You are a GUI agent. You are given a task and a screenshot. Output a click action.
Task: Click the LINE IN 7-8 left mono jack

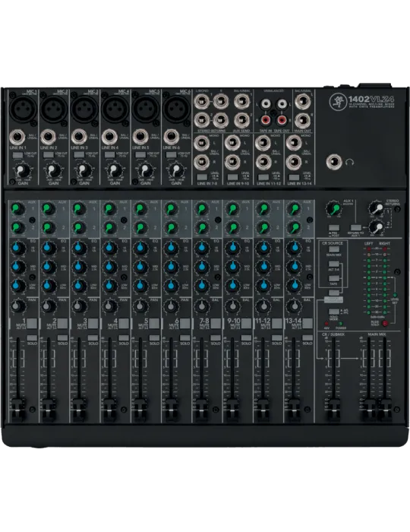click(x=202, y=143)
